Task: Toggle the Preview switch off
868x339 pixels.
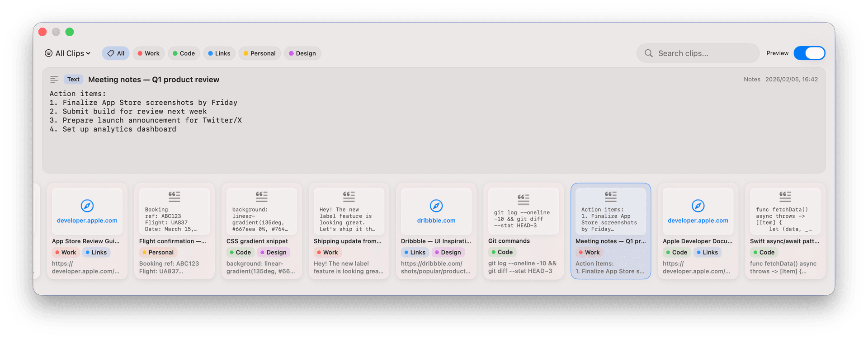Action: (809, 53)
